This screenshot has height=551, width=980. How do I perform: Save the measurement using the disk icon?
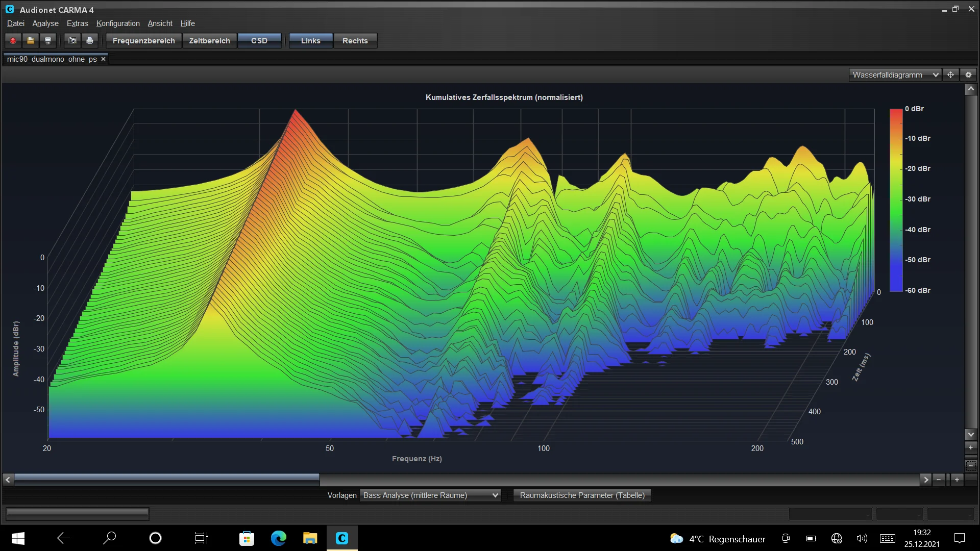point(48,40)
